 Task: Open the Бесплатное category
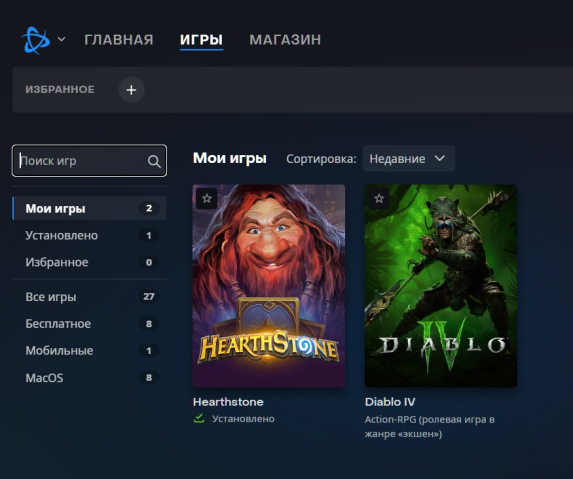(x=89, y=324)
